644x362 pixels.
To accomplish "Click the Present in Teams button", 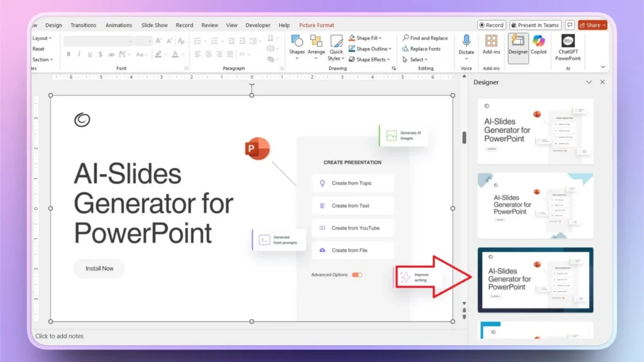I will pyautogui.click(x=535, y=25).
